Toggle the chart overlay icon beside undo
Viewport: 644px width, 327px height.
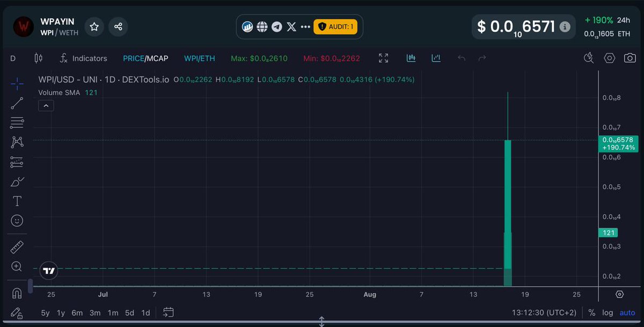coord(436,58)
